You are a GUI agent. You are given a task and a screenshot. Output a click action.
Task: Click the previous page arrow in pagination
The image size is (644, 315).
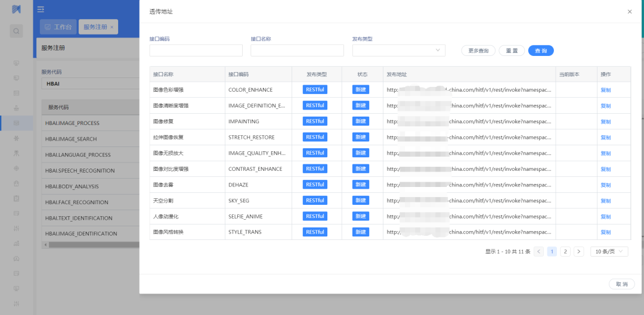point(538,252)
